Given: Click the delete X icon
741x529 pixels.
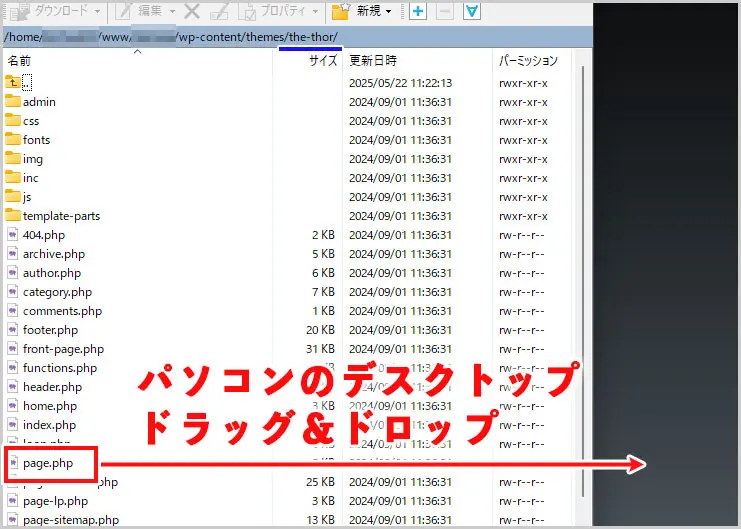Looking at the screenshot, I should [x=192, y=11].
